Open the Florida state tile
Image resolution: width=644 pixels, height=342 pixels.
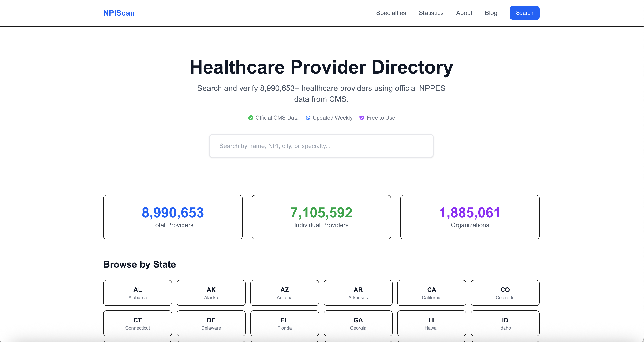284,323
